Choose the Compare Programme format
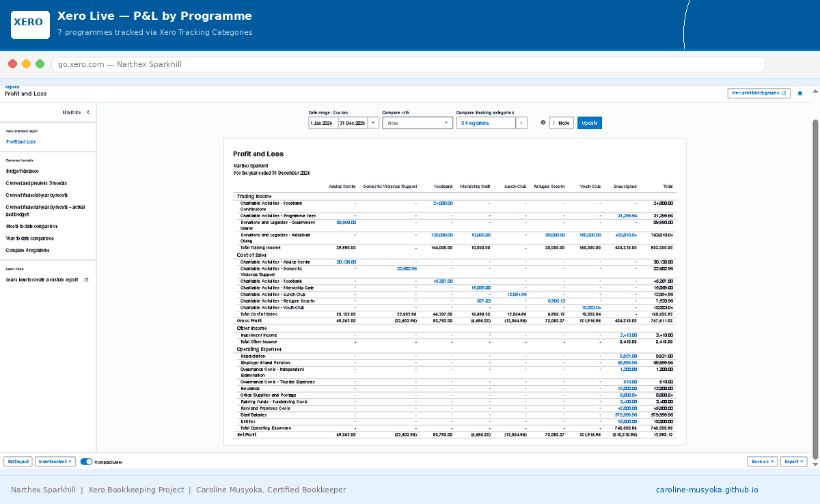The image size is (820, 504). [x=28, y=251]
